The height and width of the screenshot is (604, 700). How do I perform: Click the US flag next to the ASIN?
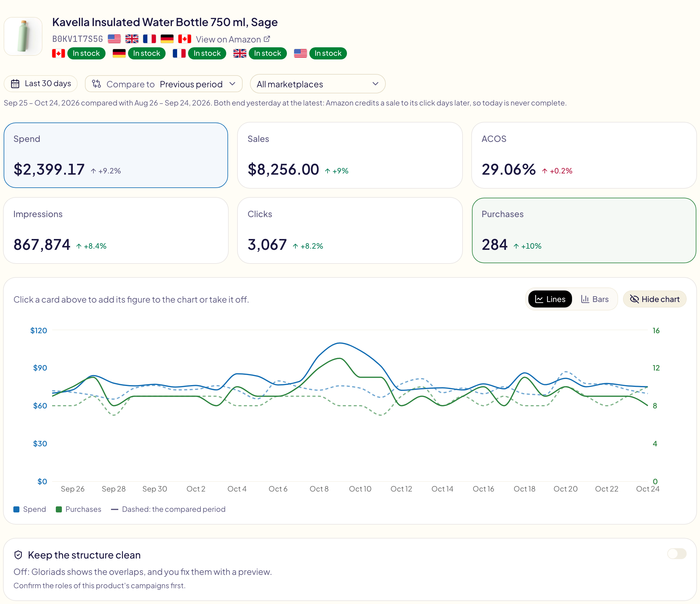tap(114, 39)
